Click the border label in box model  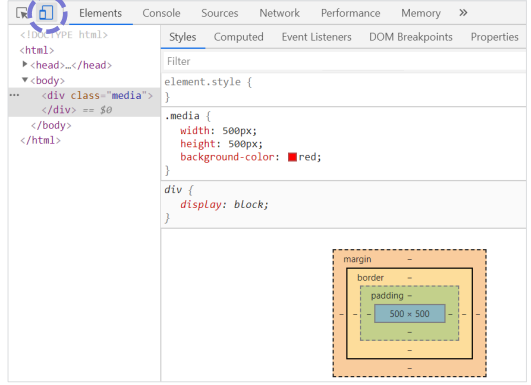370,278
